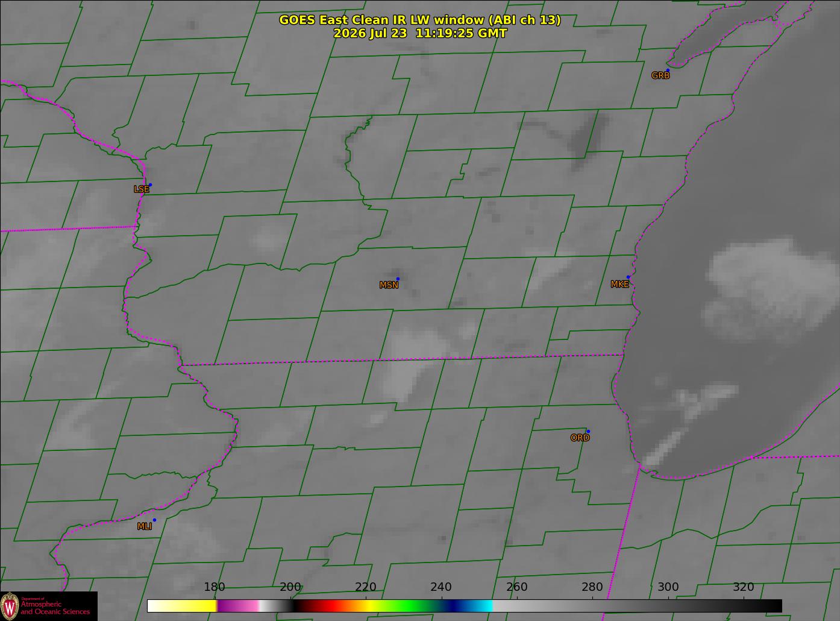Screen dimensions: 840x621
Task: Click the GRB station marker label
Action: click(660, 75)
